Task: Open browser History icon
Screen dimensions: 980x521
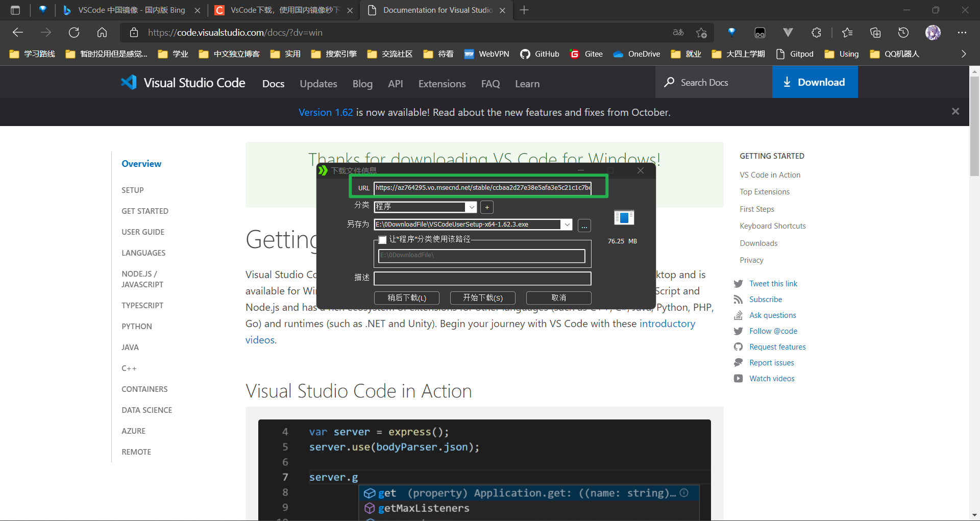Action: (903, 33)
